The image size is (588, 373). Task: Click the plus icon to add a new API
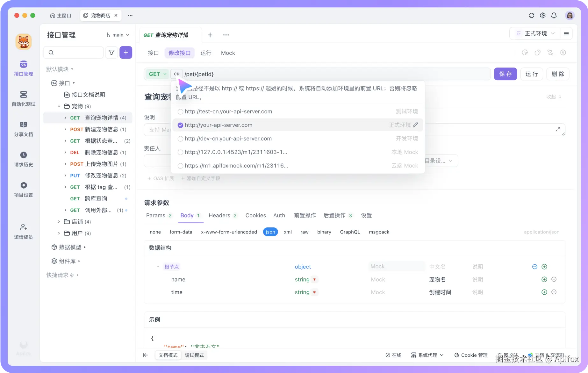(x=126, y=52)
